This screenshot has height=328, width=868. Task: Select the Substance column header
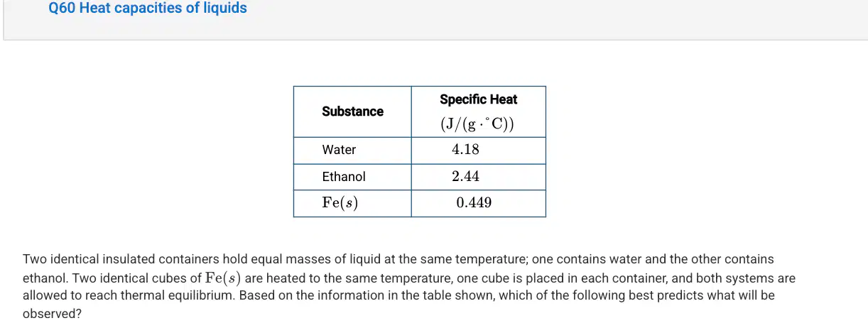(352, 111)
